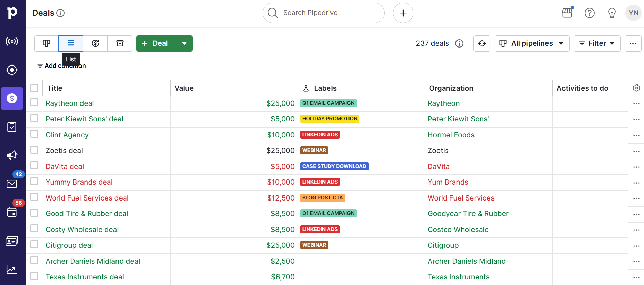This screenshot has height=285, width=644.
Task: Open row actions for DaVita deal
Action: [x=637, y=167]
